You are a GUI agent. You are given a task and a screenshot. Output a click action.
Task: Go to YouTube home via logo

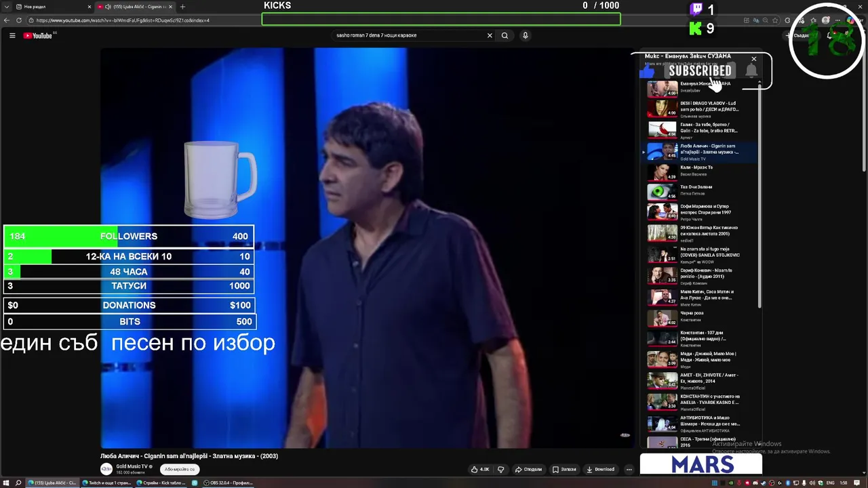pyautogui.click(x=38, y=35)
